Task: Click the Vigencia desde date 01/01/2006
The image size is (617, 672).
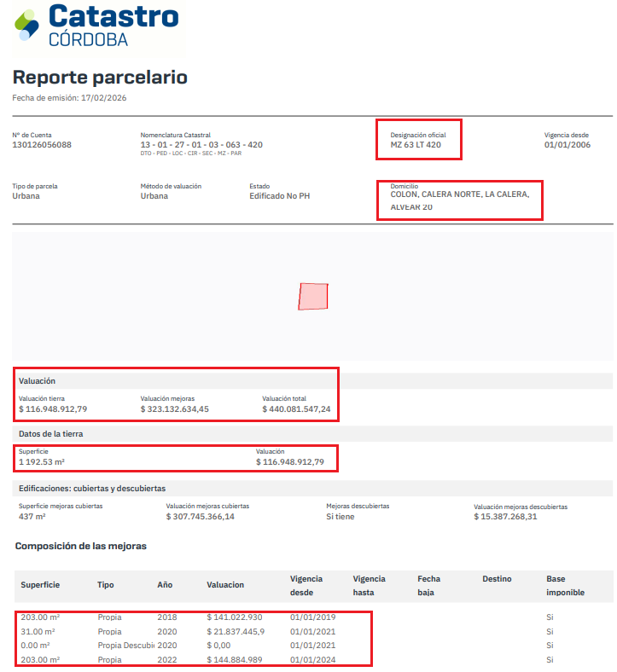Action: 568,145
